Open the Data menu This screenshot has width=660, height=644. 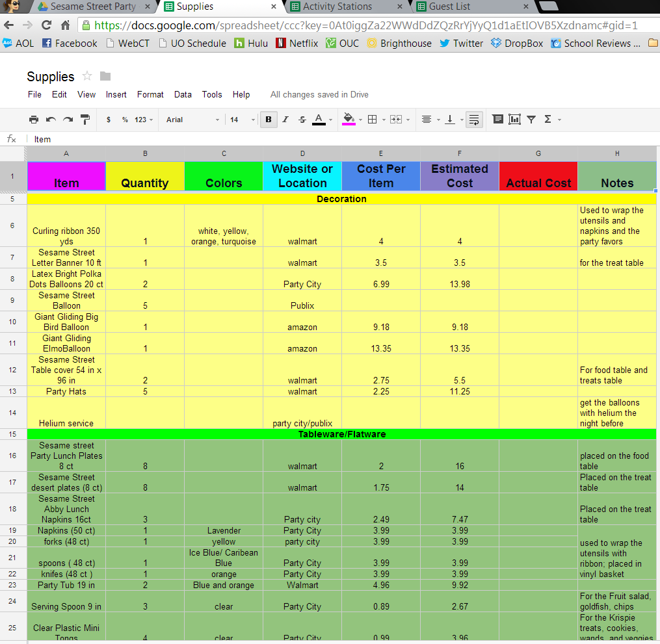pos(183,94)
